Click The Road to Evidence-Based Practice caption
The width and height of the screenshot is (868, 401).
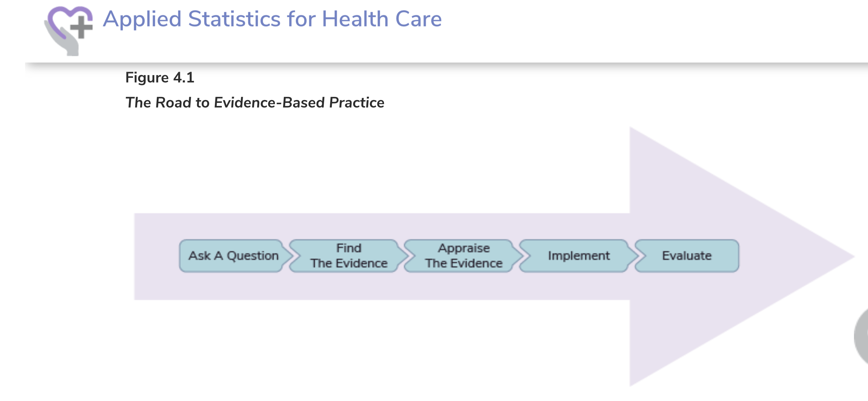tap(255, 102)
